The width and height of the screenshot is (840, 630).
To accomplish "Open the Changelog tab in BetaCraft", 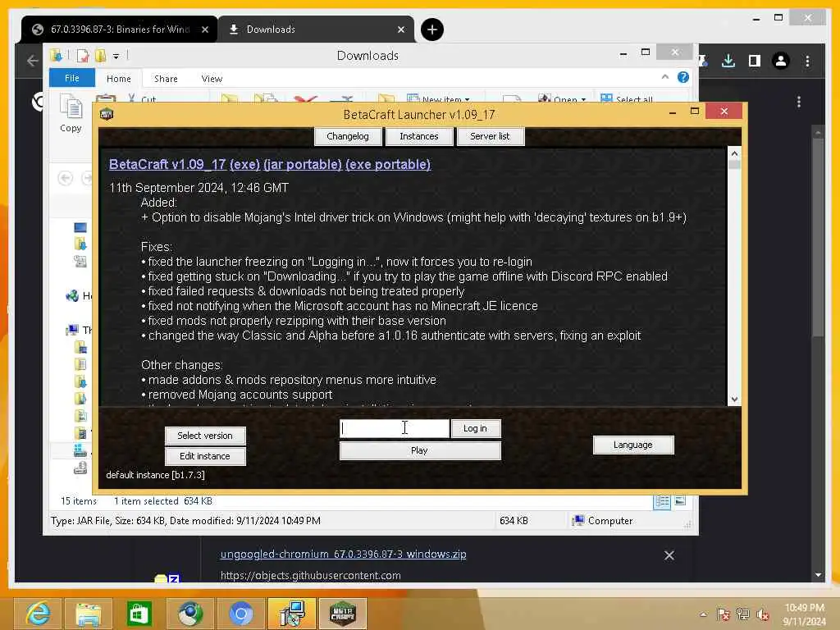I will pyautogui.click(x=348, y=137).
